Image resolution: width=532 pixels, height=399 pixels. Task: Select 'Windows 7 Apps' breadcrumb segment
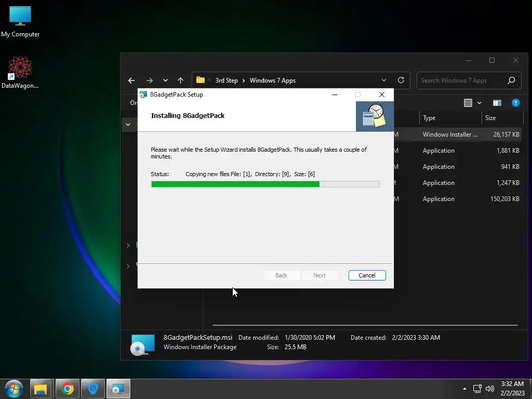tap(272, 81)
